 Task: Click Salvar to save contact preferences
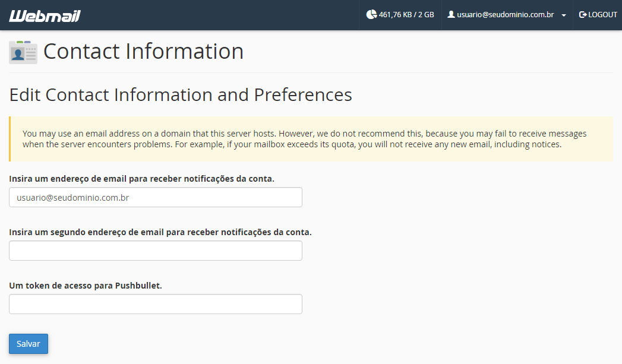[29, 344]
